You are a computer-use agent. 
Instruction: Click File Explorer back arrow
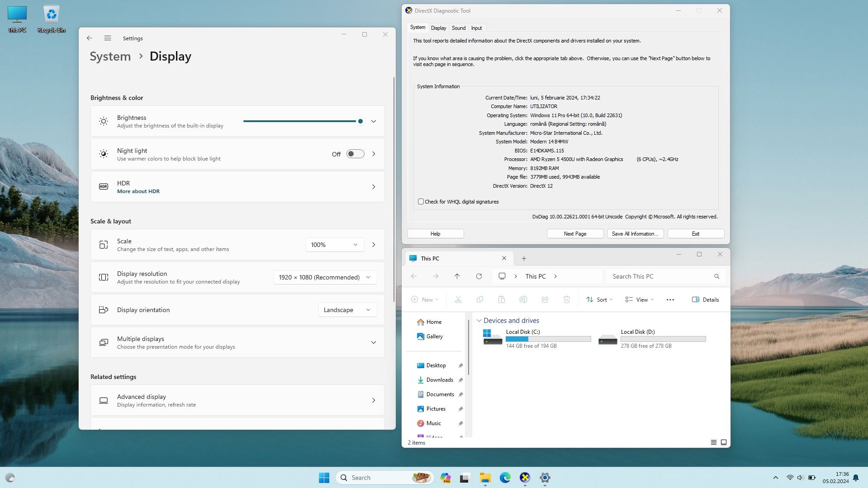(x=413, y=276)
